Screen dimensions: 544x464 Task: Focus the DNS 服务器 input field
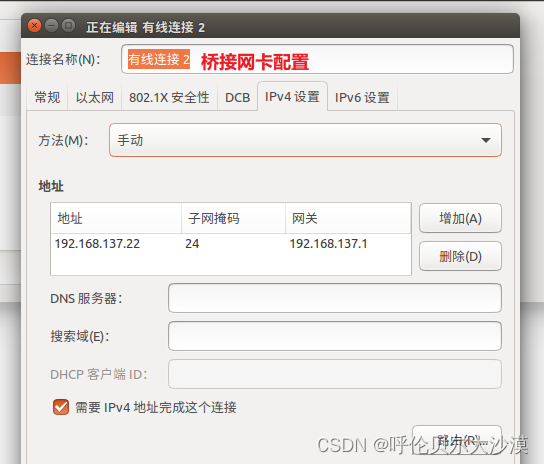pyautogui.click(x=335, y=298)
